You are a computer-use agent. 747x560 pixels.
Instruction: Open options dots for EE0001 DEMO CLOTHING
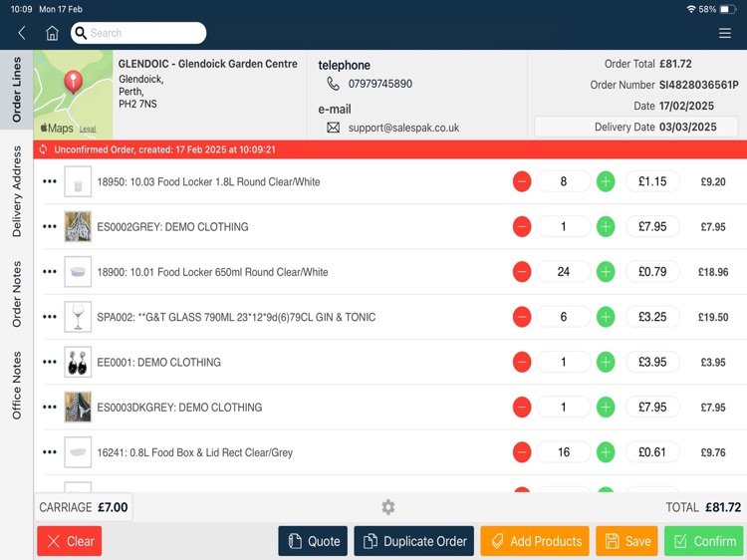point(50,362)
